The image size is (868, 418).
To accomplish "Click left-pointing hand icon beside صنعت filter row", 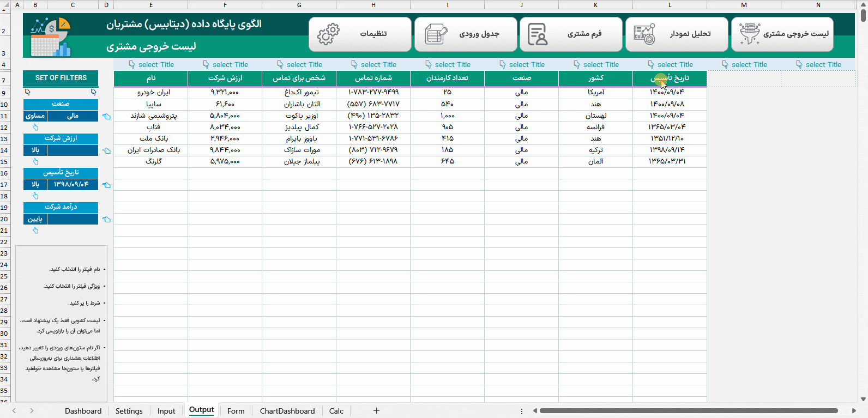I will coord(106,116).
